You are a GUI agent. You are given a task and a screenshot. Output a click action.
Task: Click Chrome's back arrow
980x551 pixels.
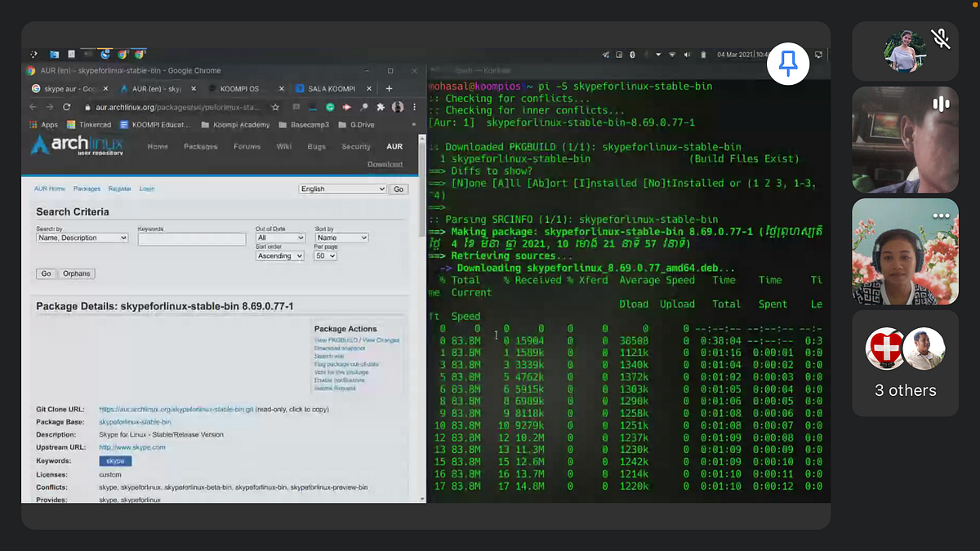tap(33, 107)
